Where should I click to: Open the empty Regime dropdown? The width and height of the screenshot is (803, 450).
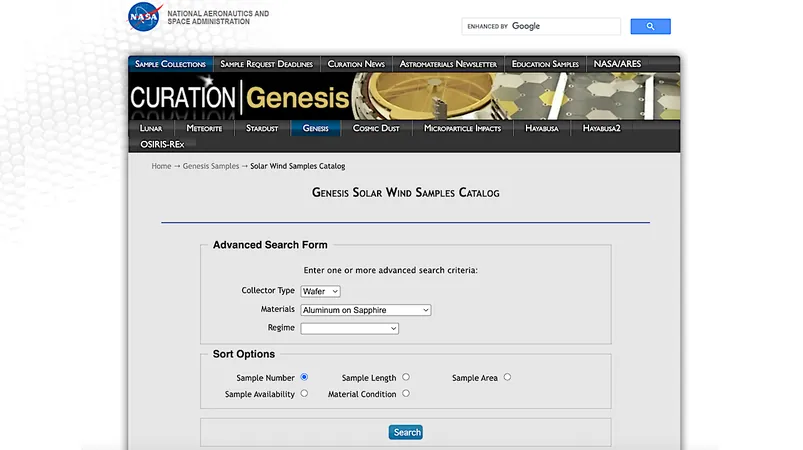coord(350,328)
